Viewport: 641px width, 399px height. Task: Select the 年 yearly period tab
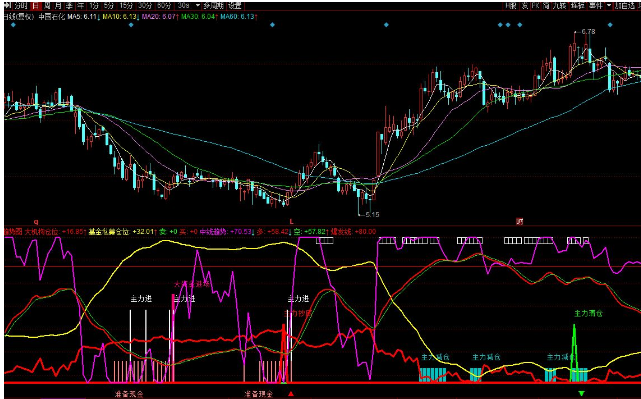tap(81, 6)
